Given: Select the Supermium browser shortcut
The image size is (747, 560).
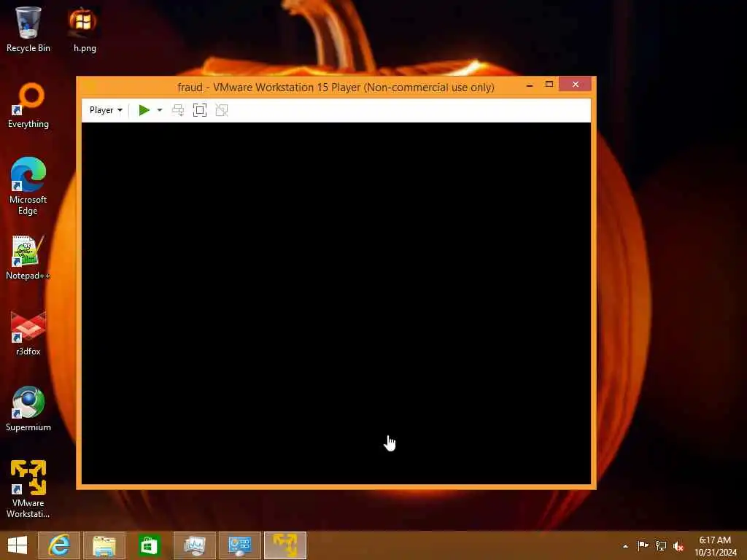Looking at the screenshot, I should (x=28, y=409).
